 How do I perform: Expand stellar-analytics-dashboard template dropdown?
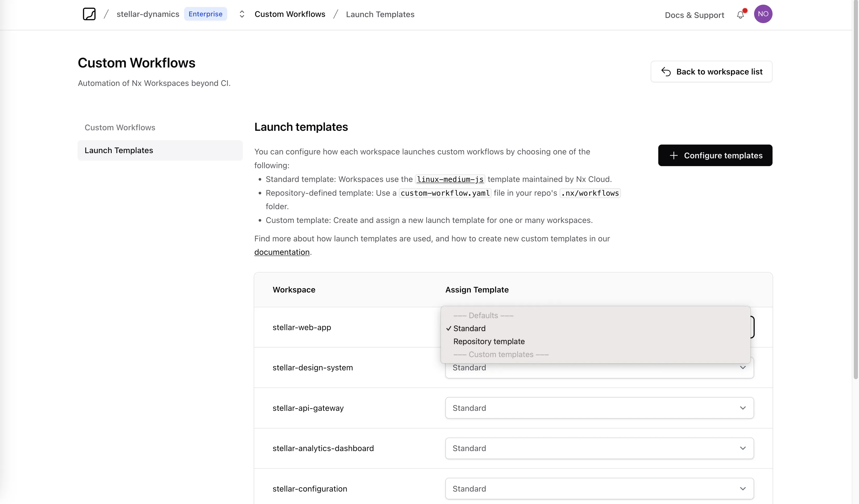coord(600,448)
